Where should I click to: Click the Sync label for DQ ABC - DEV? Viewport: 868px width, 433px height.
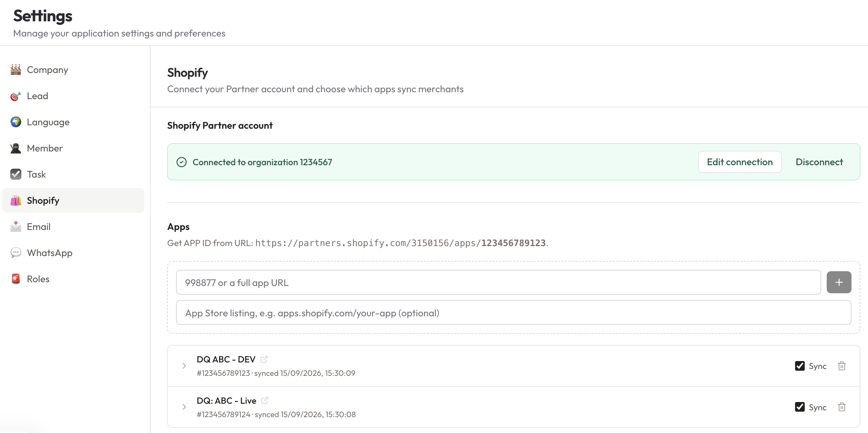click(817, 366)
